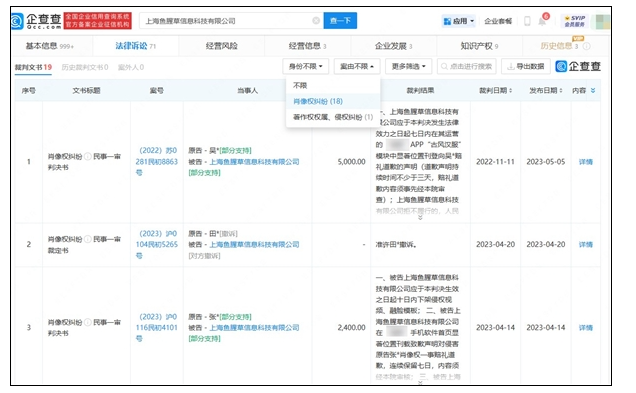The height and width of the screenshot is (393, 636).
Task: Clear the company search box text
Action: pos(316,21)
